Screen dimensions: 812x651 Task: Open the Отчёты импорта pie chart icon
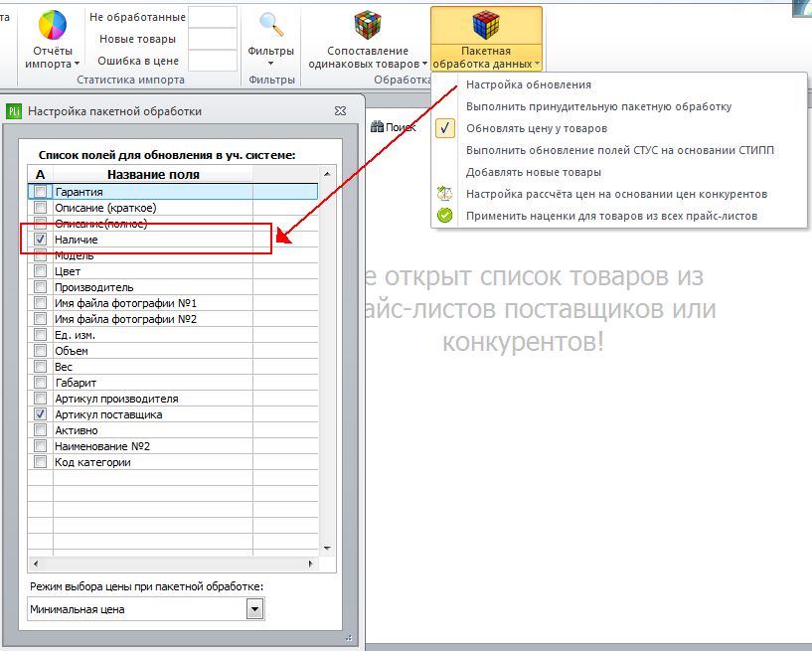pyautogui.click(x=53, y=24)
